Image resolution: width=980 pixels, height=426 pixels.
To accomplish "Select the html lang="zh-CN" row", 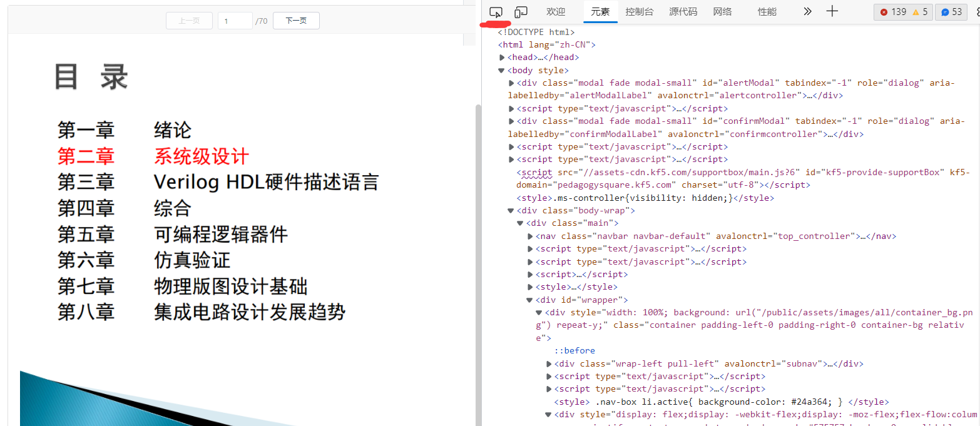I will [546, 44].
